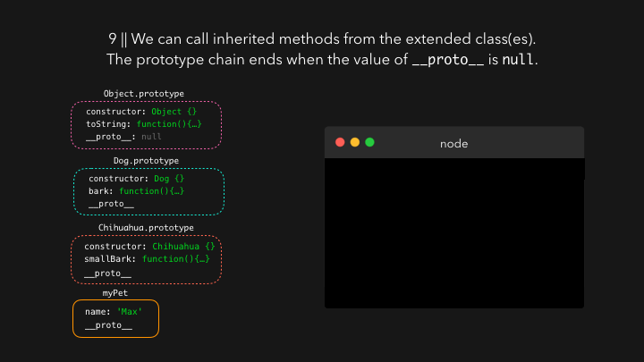This screenshot has width=644, height=362.
Task: Click the __proto__: null entry
Action: click(x=123, y=137)
